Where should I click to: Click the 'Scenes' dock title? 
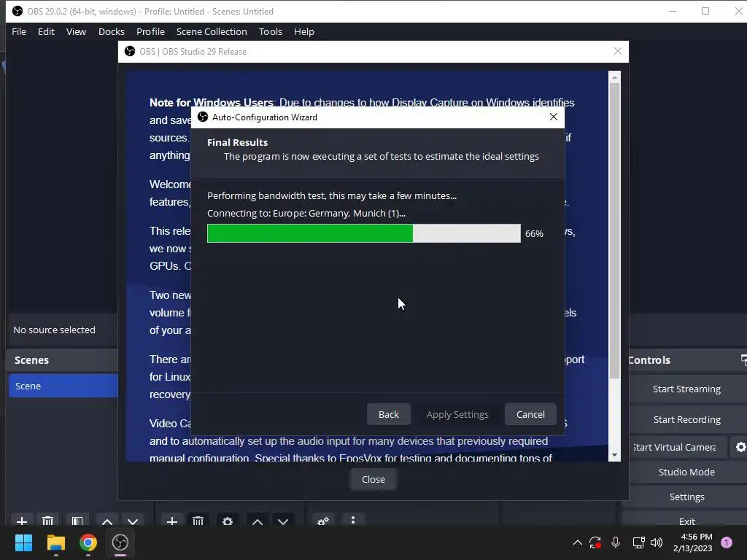tap(31, 360)
